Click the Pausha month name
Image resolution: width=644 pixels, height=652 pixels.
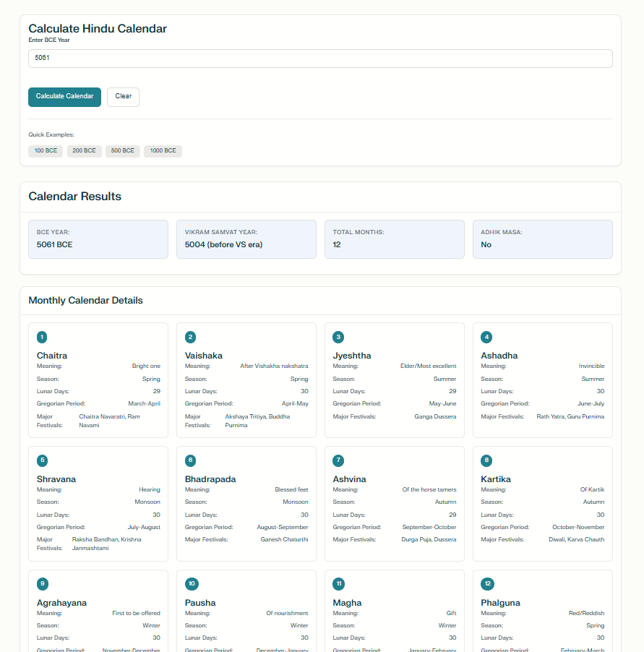(x=200, y=603)
